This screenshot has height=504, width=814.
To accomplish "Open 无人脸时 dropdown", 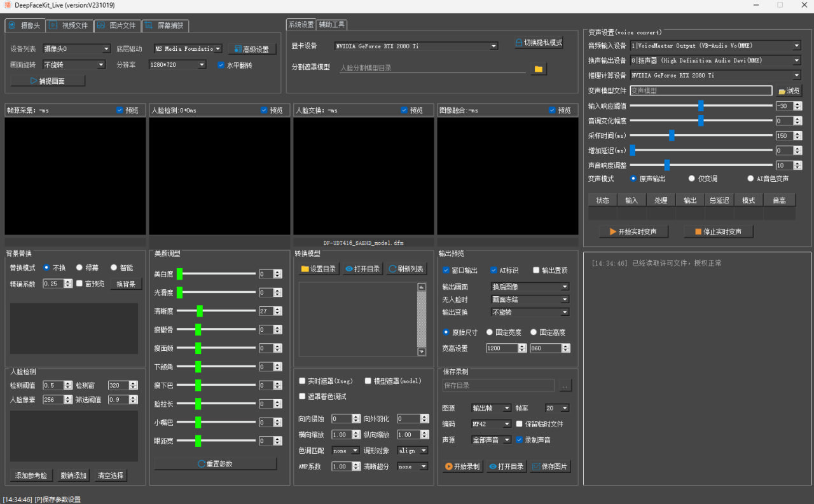I will [x=530, y=299].
